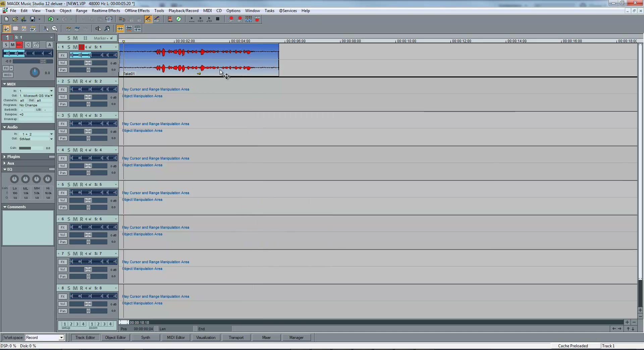The height and width of the screenshot is (350, 644).
Task: Toggle Mute on track 2 header
Action: [75, 81]
